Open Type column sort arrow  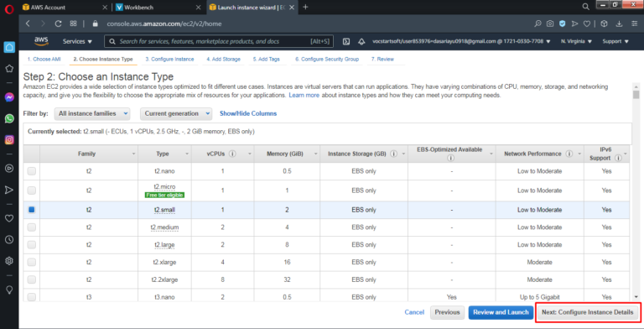[187, 154]
